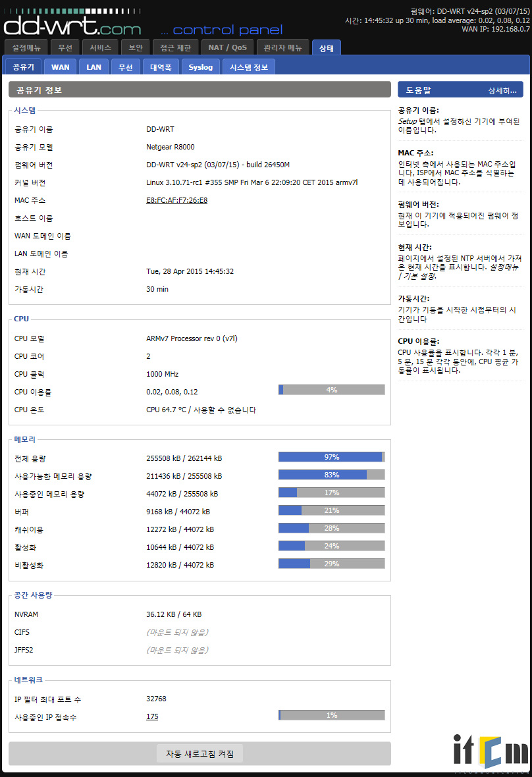Click the WAN IP: 192.168.0.7 header text

495,29
